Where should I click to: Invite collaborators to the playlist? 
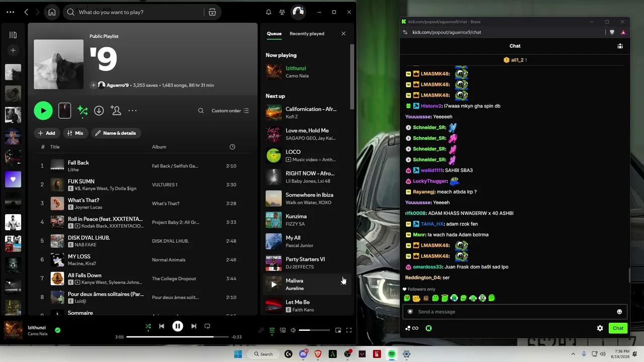[116, 111]
